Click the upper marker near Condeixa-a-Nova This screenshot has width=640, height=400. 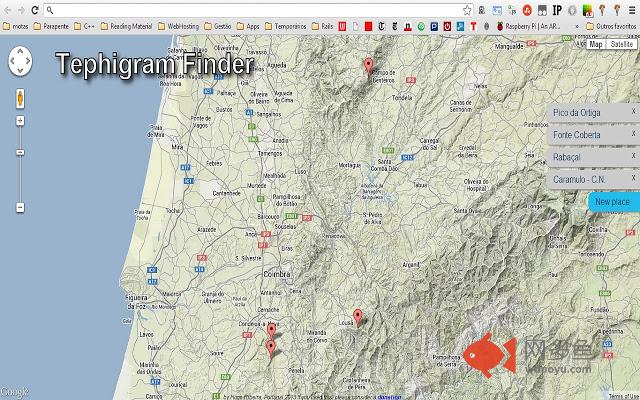point(271,330)
